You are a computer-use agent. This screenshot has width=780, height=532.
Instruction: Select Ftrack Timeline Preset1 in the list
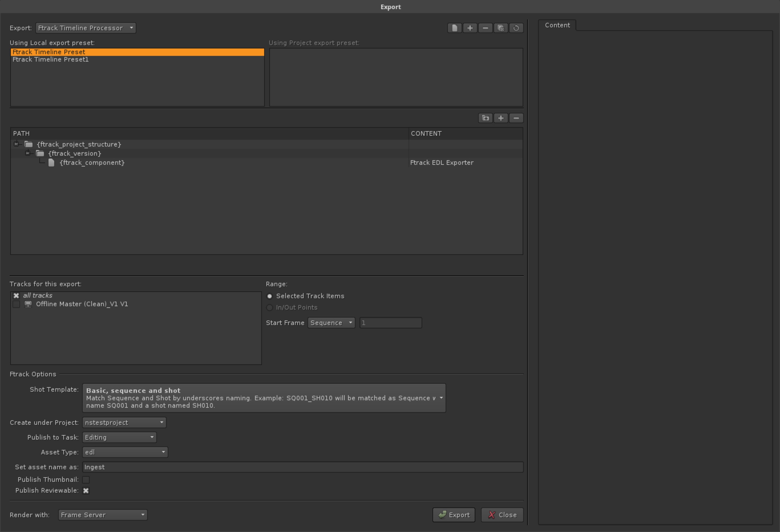[138, 59]
